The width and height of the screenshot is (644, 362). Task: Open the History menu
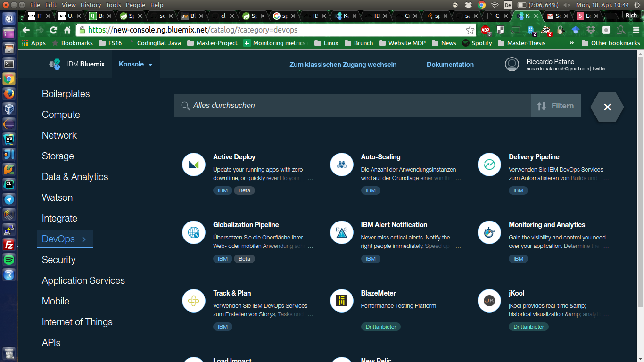pyautogui.click(x=91, y=5)
